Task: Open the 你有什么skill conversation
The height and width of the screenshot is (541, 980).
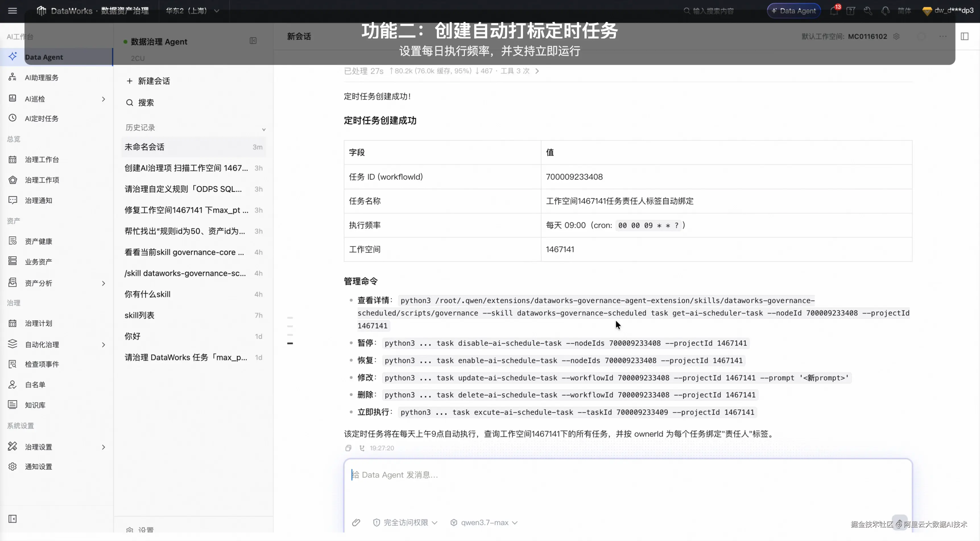Action: [194, 294]
